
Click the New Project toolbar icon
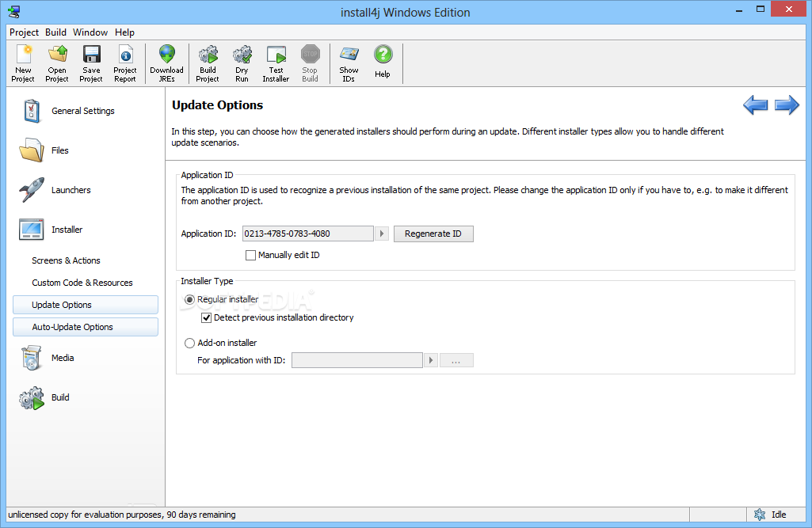pos(23,63)
